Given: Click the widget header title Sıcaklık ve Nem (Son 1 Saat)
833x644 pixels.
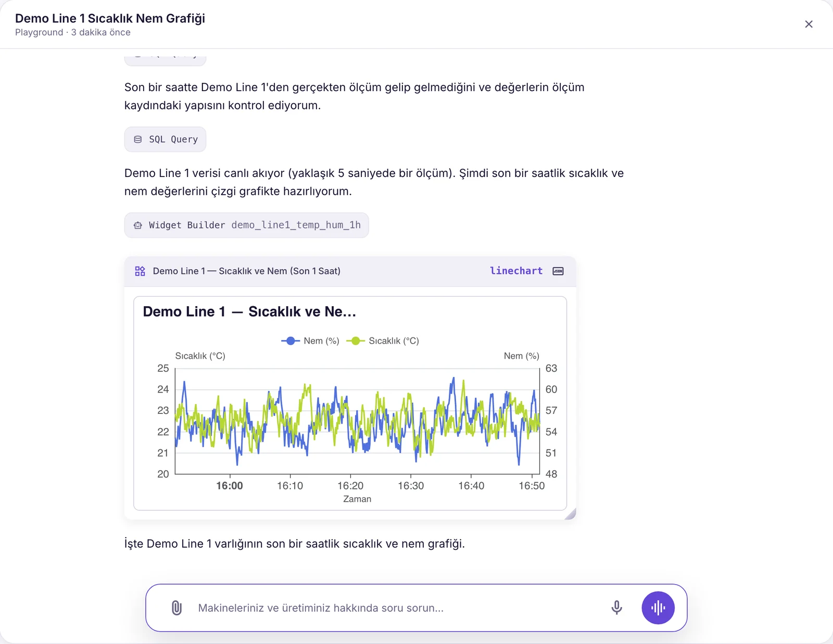Looking at the screenshot, I should [x=247, y=271].
